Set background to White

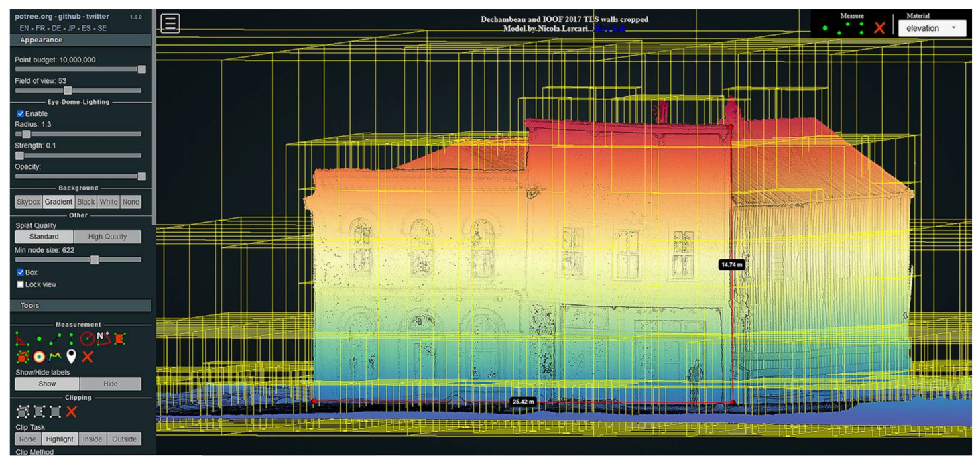[x=109, y=202]
